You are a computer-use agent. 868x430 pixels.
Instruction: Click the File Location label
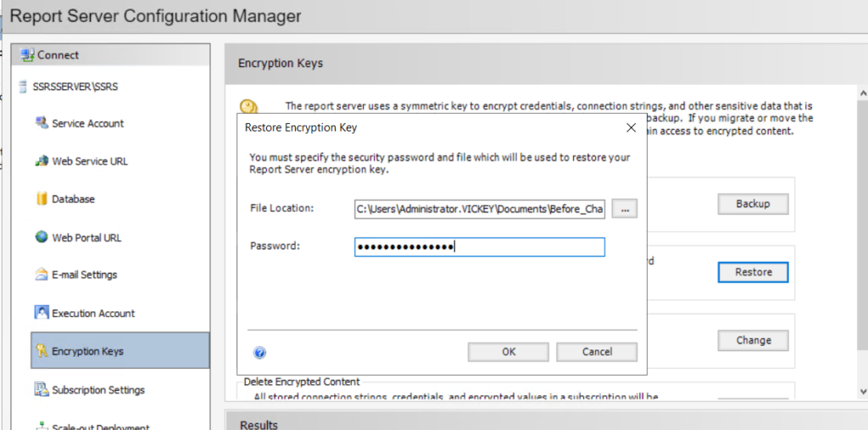281,209
